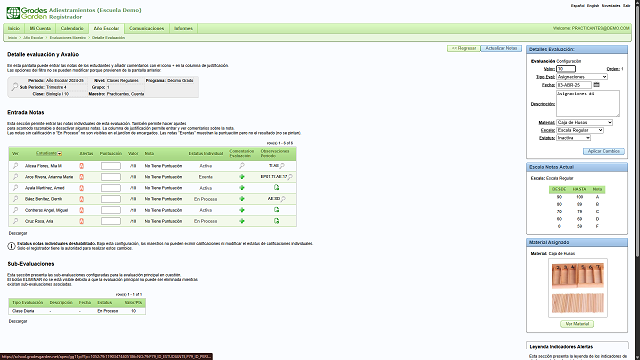Add comment with green plus for Cruz Rosa
This screenshot has height=360, width=640.
[242, 221]
